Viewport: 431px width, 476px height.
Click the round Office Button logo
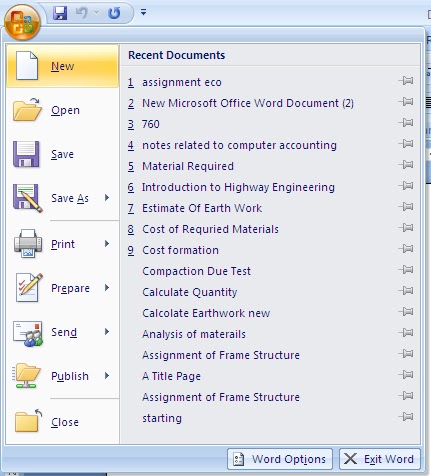(x=22, y=22)
